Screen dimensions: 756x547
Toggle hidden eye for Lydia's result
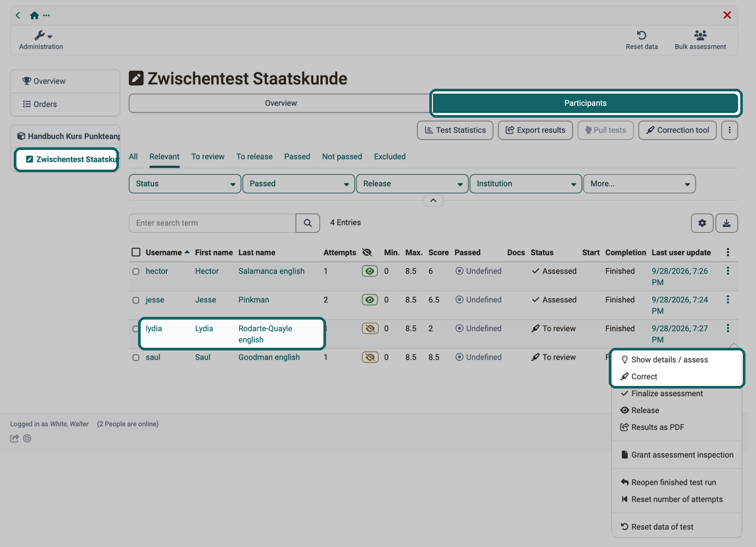point(370,329)
